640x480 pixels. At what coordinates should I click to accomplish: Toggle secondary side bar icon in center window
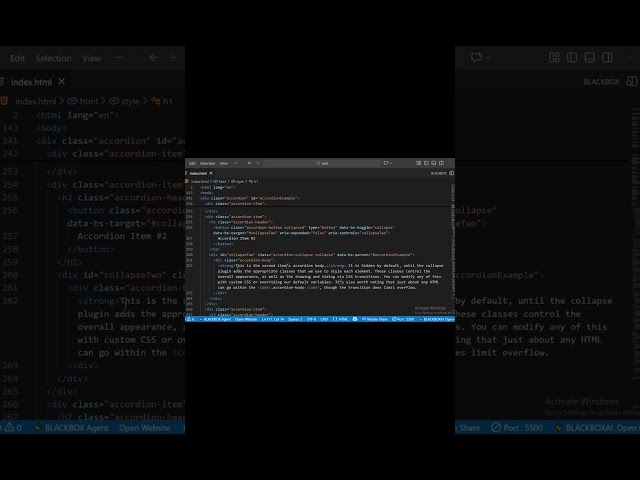441,163
